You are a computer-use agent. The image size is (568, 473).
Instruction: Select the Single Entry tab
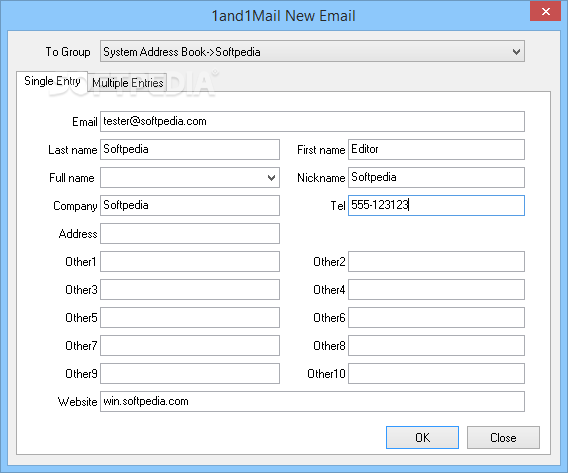click(x=52, y=81)
